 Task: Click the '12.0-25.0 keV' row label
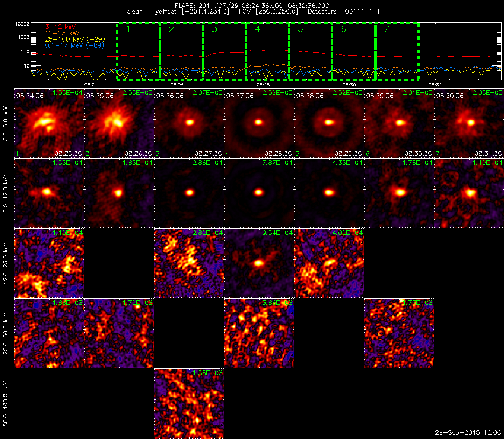tap(6, 264)
